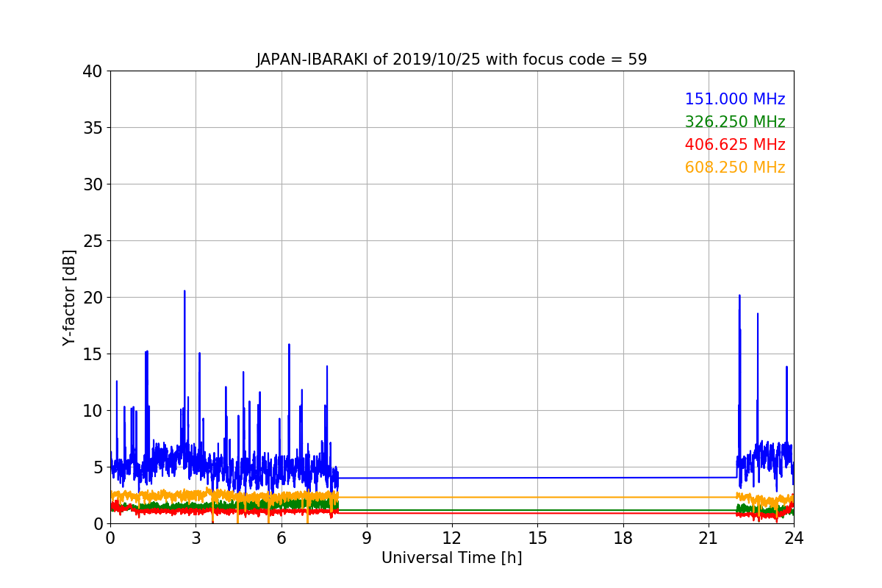
Task: Select the '151.000 MHz' blue legend label
Action: click(x=735, y=99)
